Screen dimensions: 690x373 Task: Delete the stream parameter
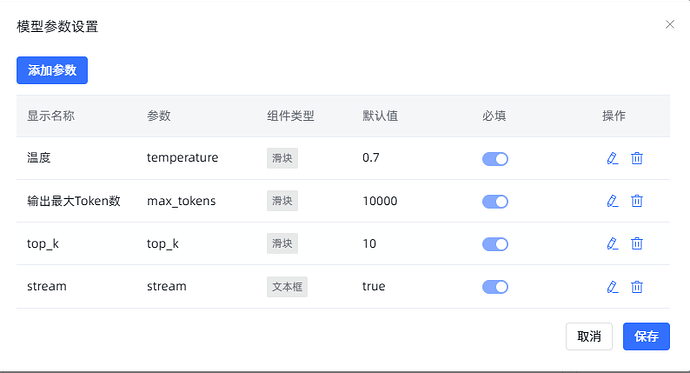637,287
